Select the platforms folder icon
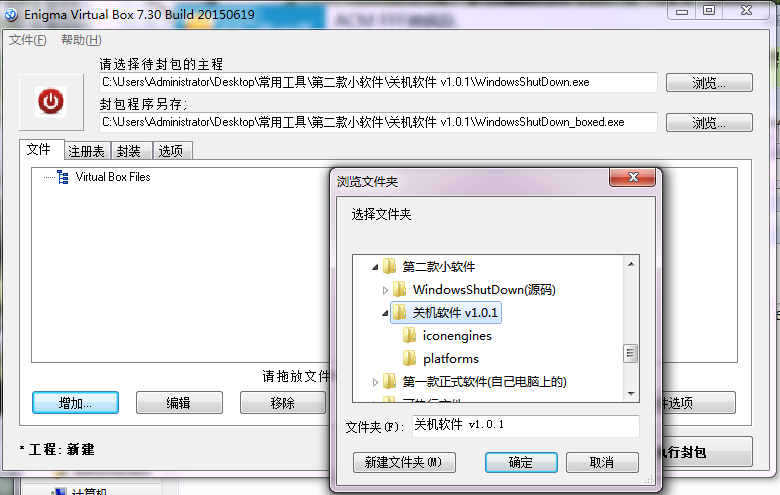 (x=409, y=358)
